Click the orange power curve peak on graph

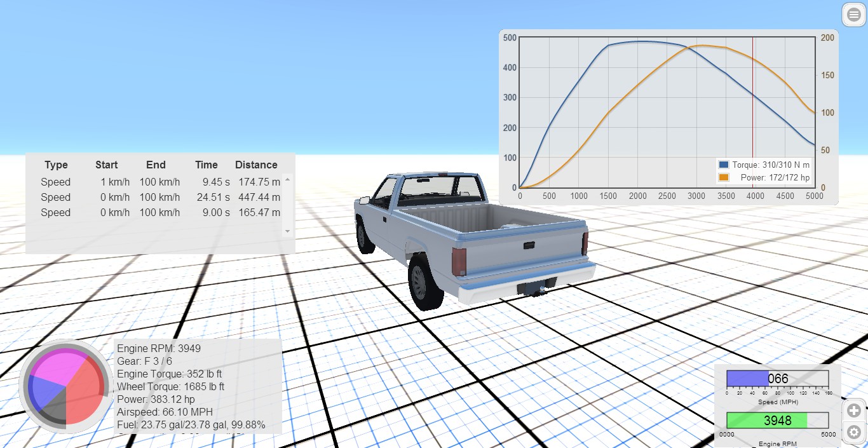click(x=701, y=45)
